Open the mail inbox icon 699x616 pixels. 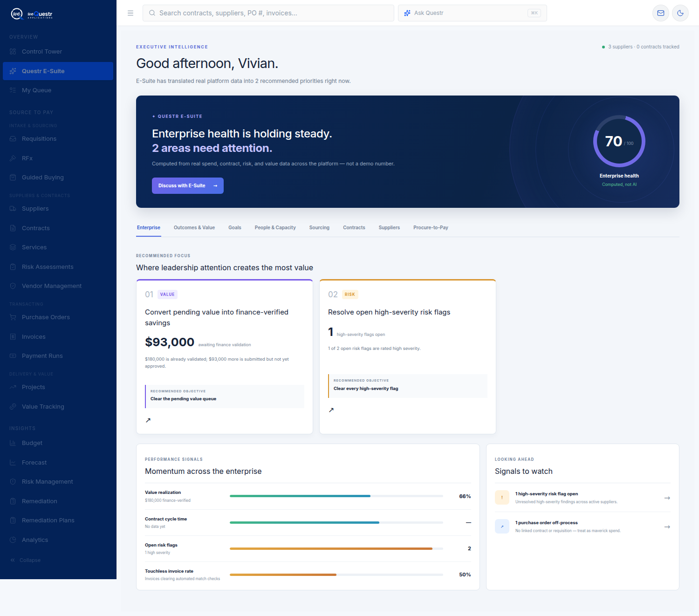click(x=661, y=13)
